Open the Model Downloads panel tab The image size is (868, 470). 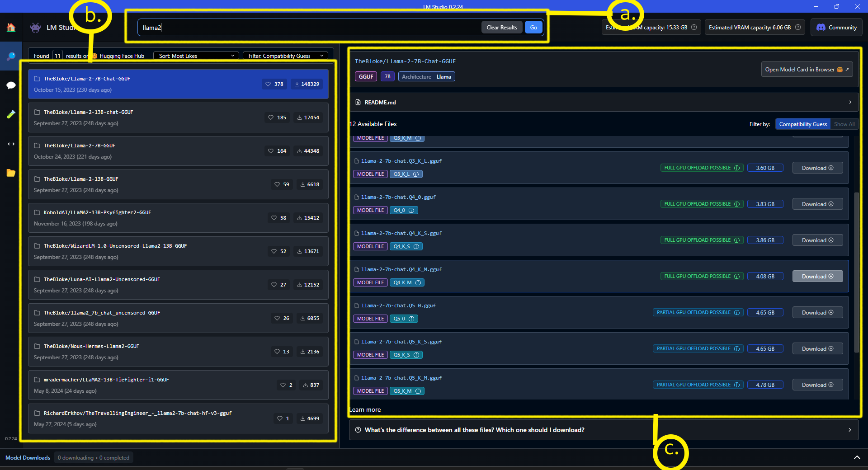(28, 458)
